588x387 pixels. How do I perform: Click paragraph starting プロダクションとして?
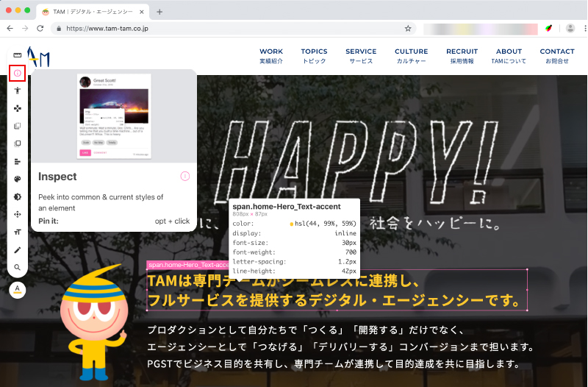[x=306, y=330]
